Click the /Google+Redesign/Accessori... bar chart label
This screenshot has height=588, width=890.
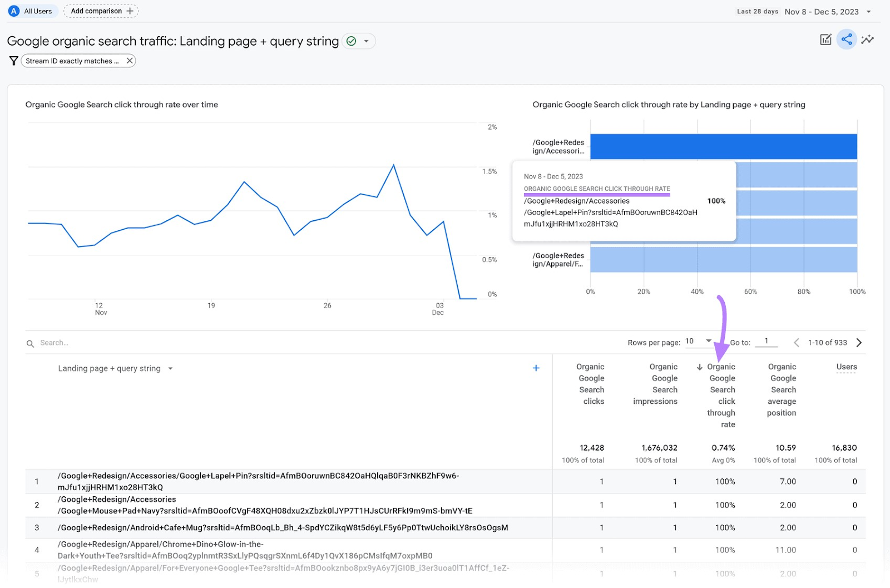(558, 147)
